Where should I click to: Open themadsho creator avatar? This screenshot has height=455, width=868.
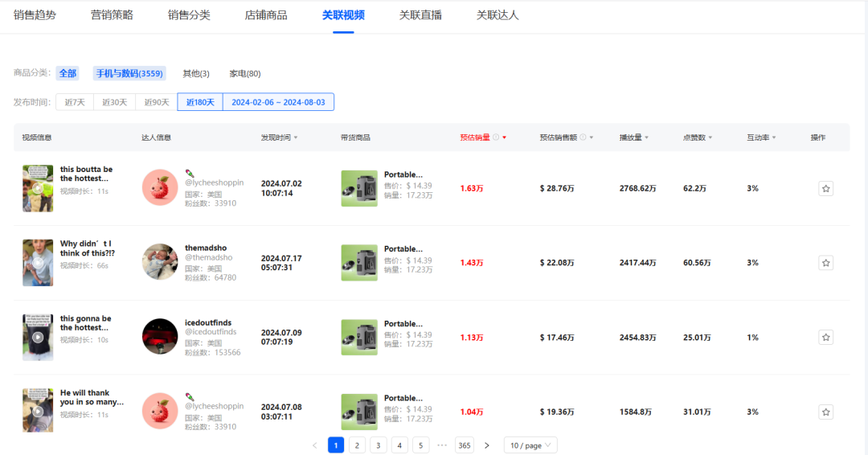pos(160,262)
